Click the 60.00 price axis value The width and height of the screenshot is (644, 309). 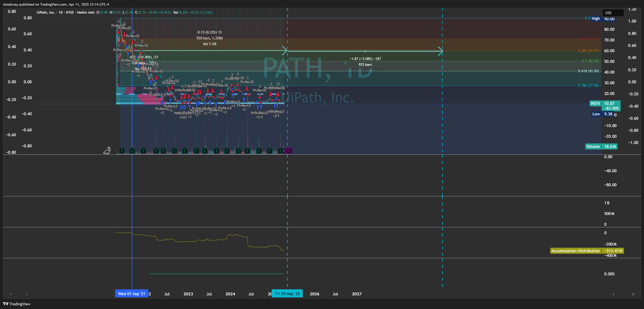click(x=609, y=51)
